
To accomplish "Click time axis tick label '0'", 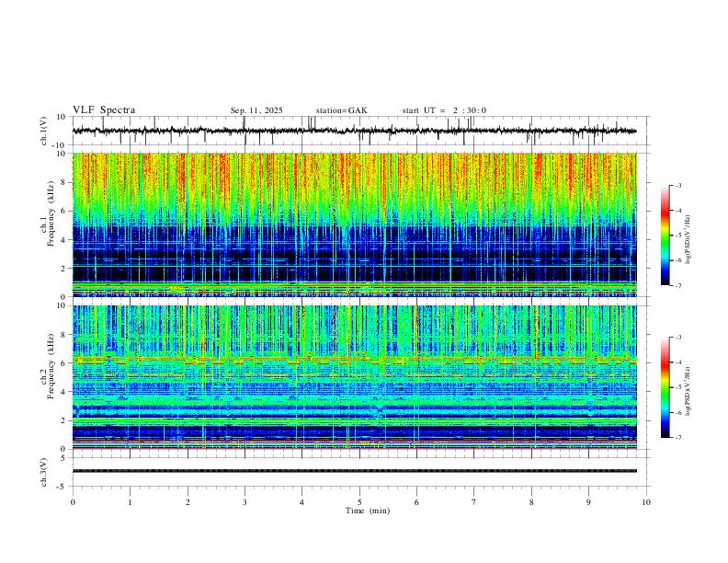I will [73, 502].
